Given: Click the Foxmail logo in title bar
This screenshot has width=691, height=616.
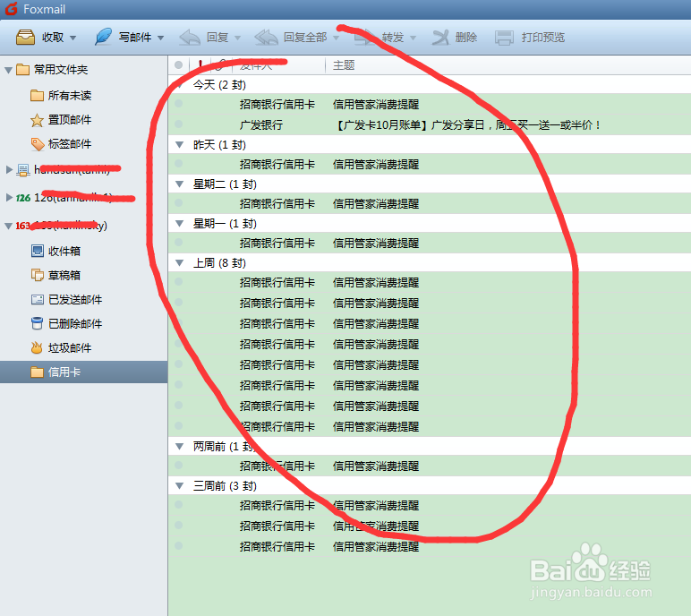Looking at the screenshot, I should coord(11,9).
